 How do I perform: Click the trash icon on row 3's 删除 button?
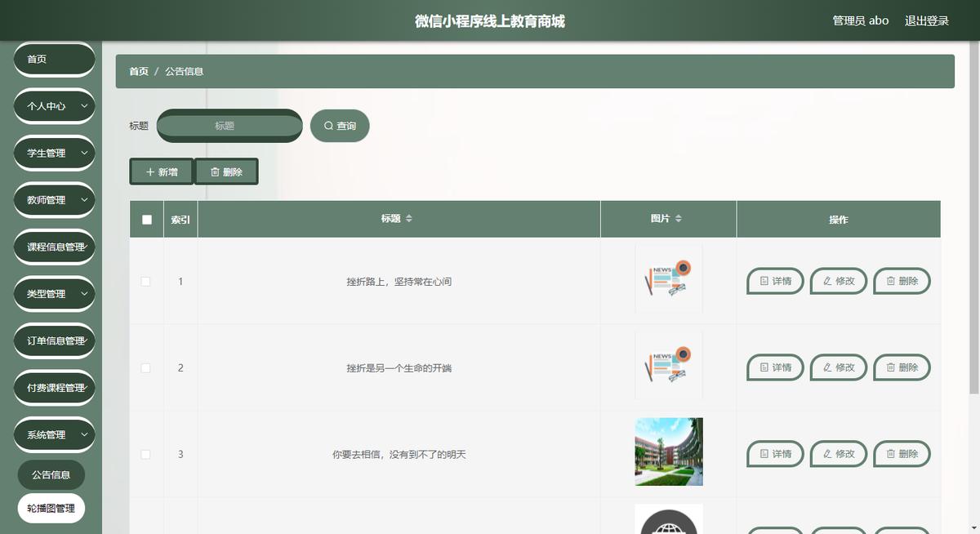click(x=891, y=454)
